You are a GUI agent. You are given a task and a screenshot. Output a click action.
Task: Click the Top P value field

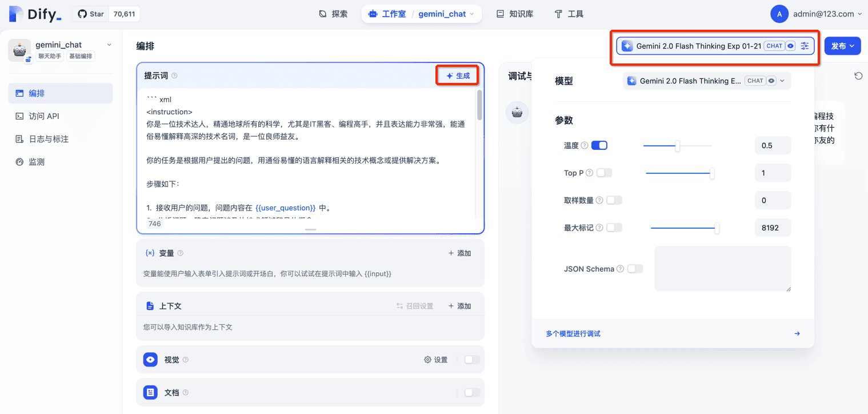coord(773,173)
